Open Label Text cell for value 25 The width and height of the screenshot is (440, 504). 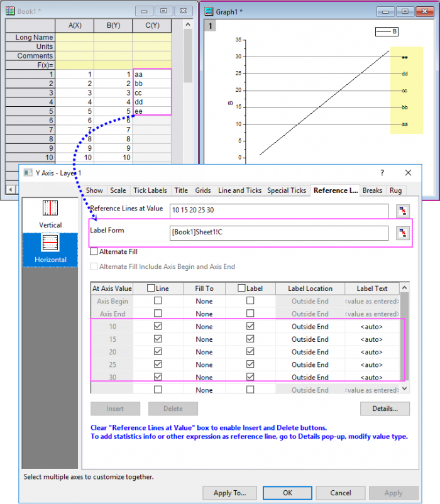click(x=371, y=364)
